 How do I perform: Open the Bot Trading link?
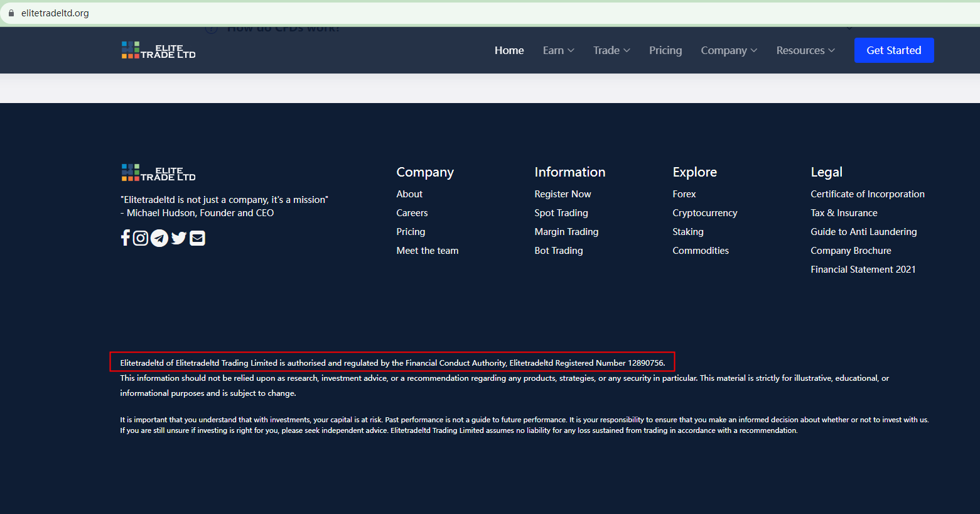[559, 251]
